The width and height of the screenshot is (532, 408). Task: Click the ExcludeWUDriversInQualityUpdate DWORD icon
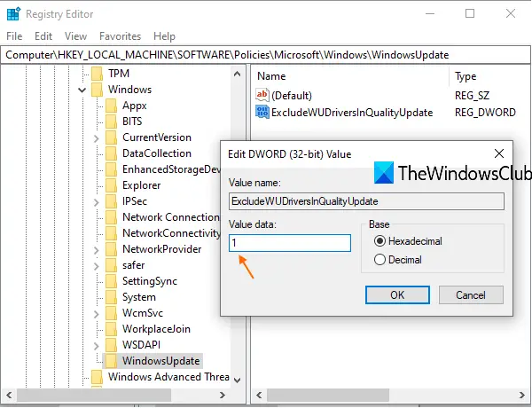click(x=262, y=112)
